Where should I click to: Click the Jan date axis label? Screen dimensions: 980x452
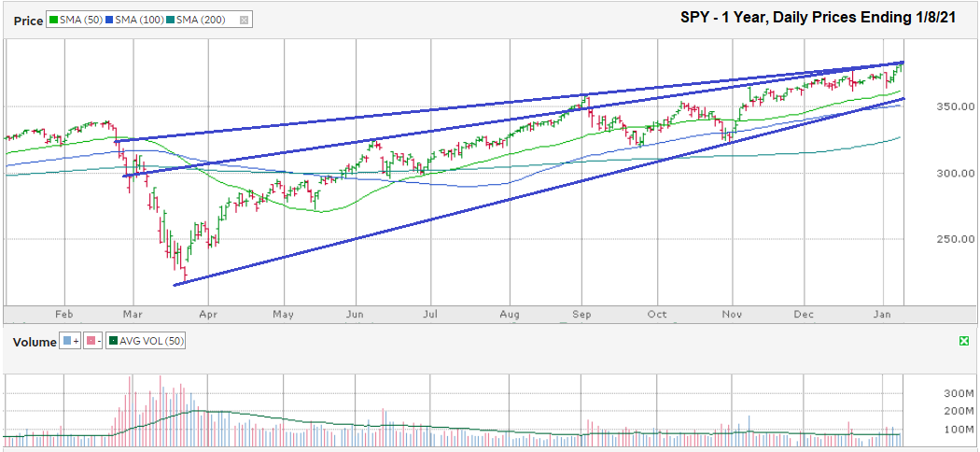(883, 316)
